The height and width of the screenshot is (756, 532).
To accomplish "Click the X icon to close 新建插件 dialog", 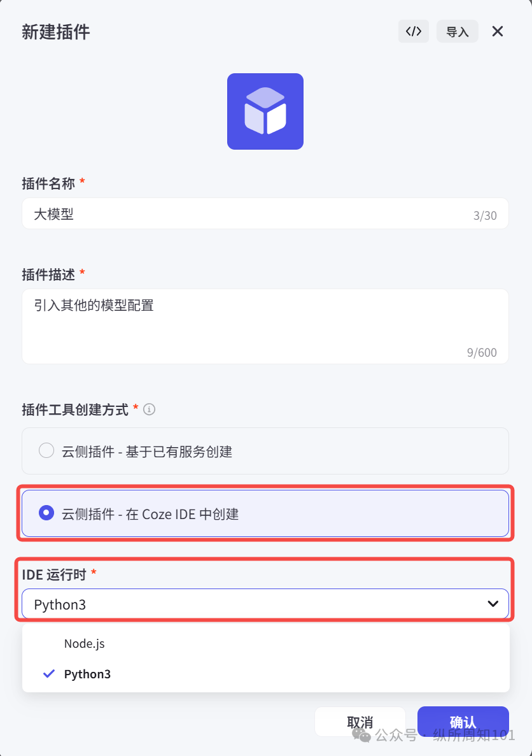I will point(497,31).
